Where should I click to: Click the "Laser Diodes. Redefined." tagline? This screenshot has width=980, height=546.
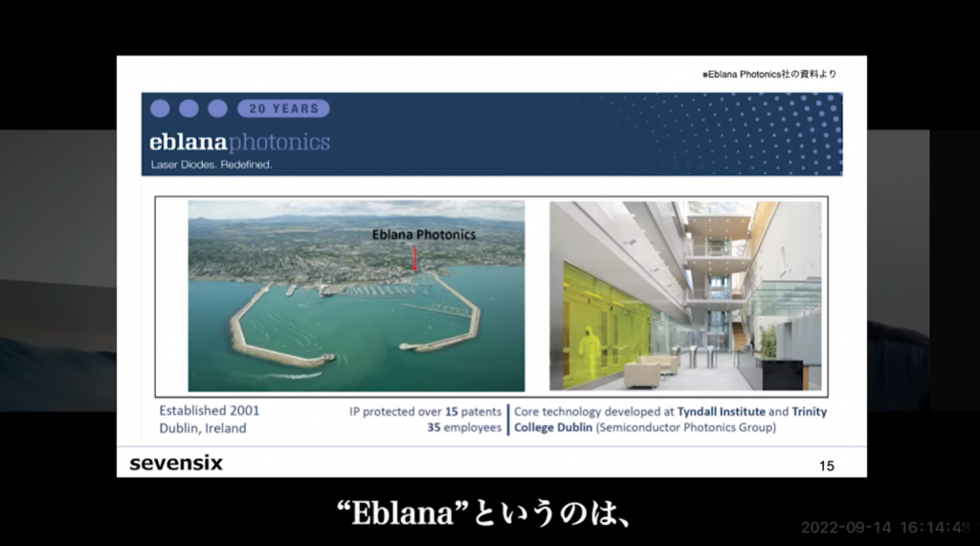[212, 165]
